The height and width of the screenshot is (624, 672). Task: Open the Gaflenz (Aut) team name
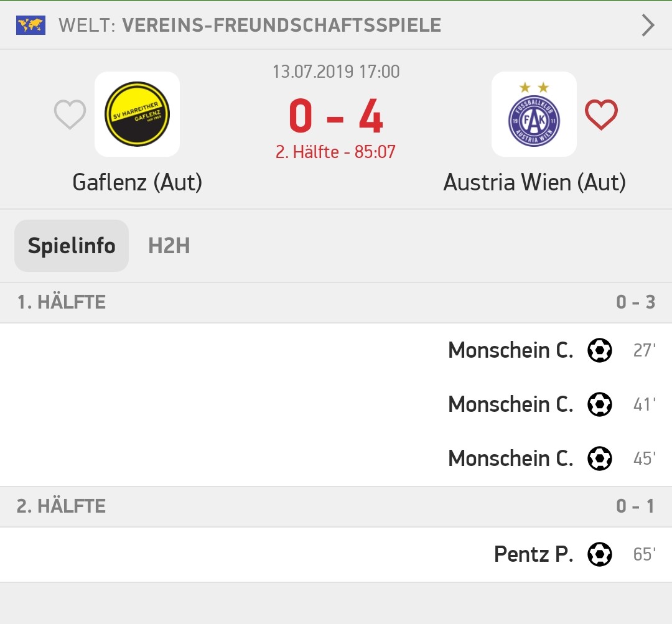[137, 182]
